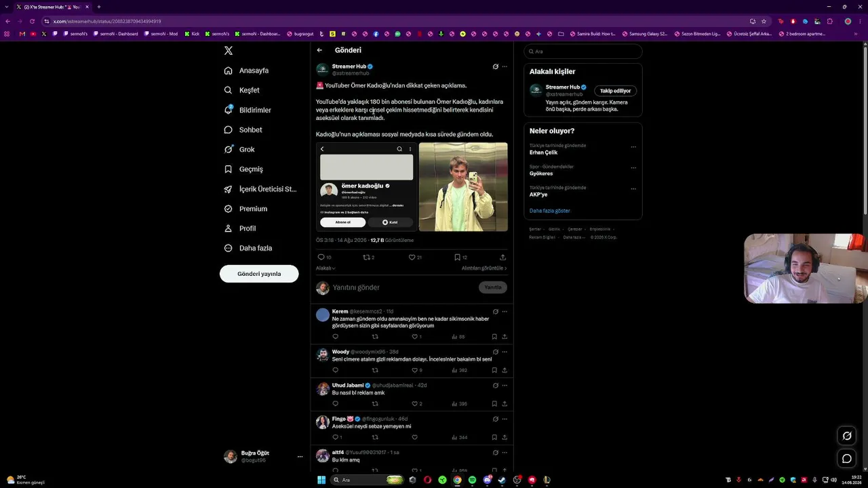This screenshot has height=488, width=868.
Task: Bookmark Fingo's comment
Action: pos(494,437)
